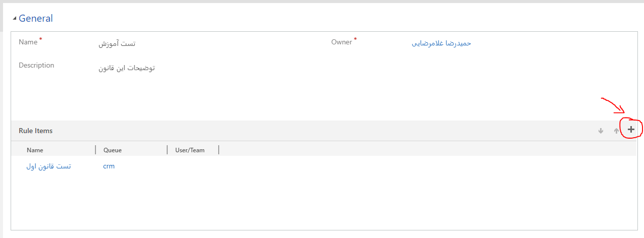Select the Owner field label

pos(341,42)
